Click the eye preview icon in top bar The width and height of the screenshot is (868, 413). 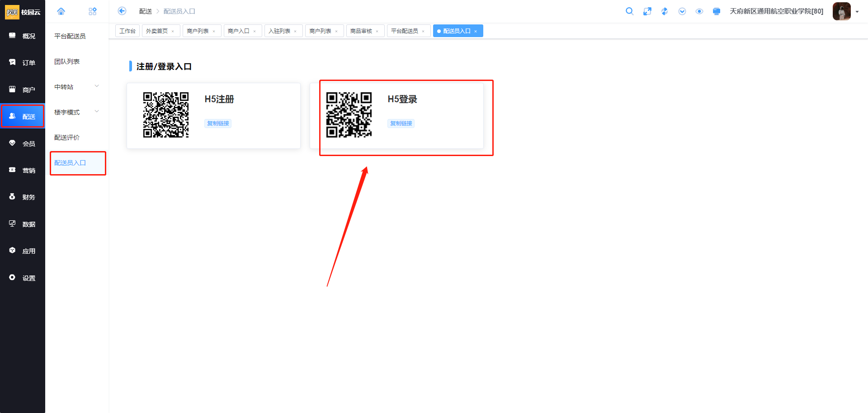click(699, 11)
